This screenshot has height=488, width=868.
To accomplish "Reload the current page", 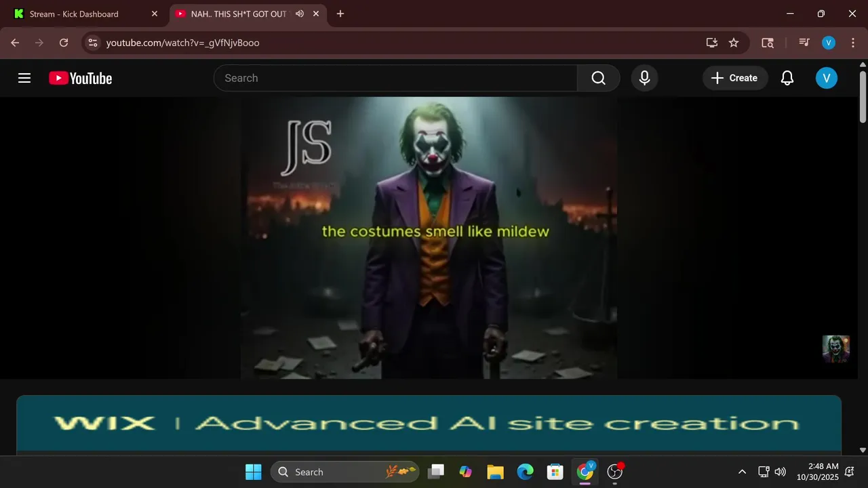I will coord(64,43).
